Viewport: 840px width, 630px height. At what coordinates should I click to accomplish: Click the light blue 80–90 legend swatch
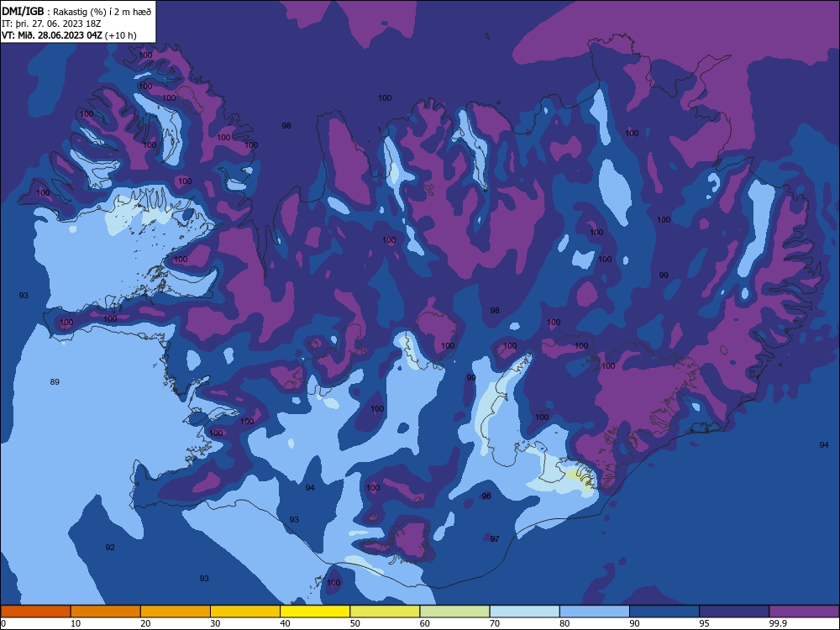pyautogui.click(x=595, y=612)
